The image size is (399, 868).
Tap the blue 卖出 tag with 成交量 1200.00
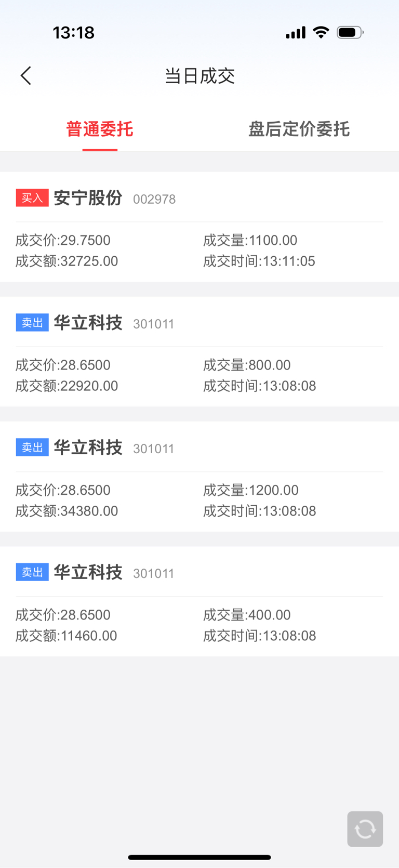[32, 447]
